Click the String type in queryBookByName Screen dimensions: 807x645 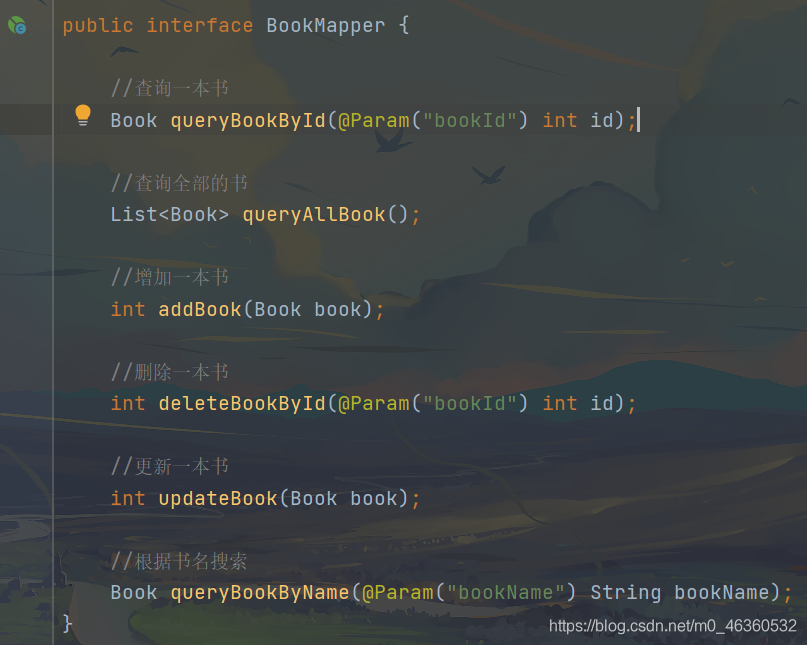point(626,592)
